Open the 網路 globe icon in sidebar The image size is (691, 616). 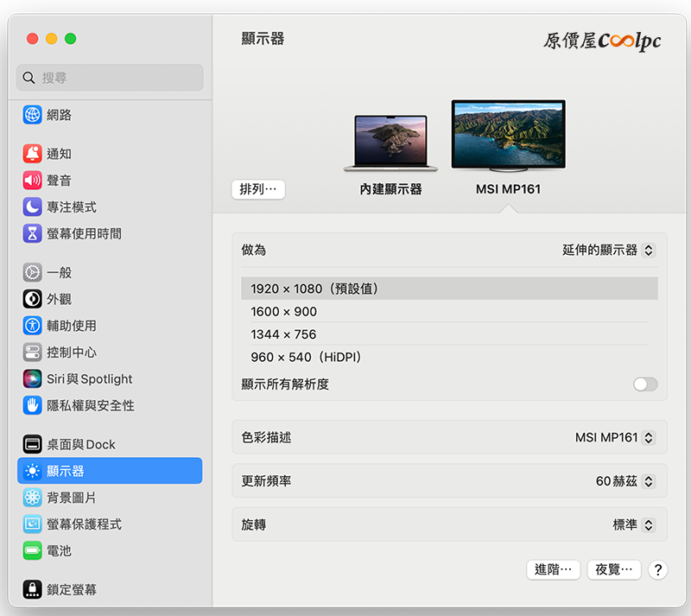[32, 115]
